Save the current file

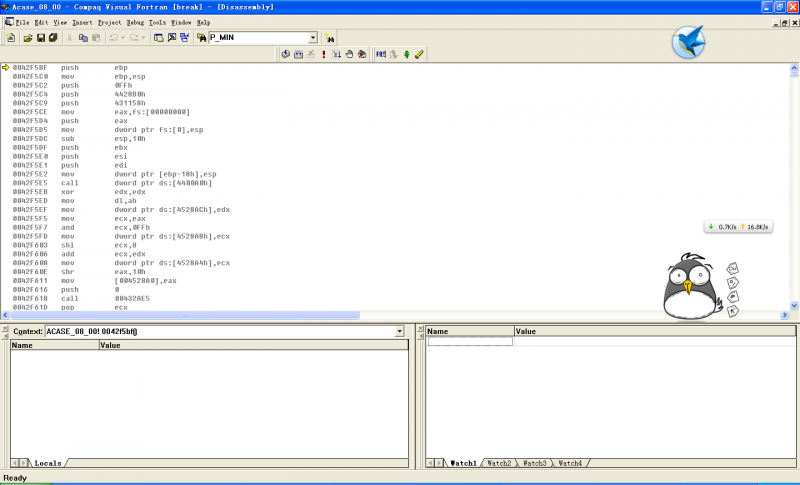pos(40,38)
